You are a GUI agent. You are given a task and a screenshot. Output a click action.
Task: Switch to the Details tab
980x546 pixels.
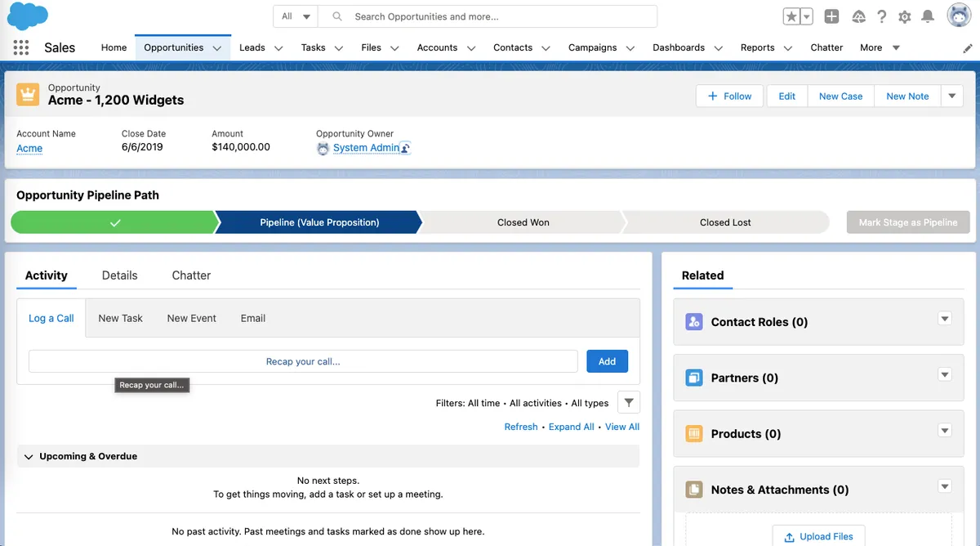click(x=119, y=275)
